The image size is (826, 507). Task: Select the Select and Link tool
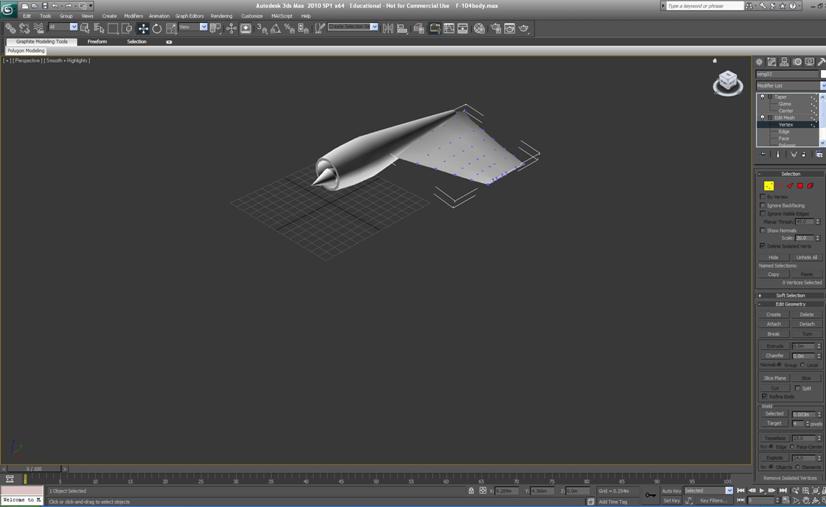pyautogui.click(x=10, y=28)
